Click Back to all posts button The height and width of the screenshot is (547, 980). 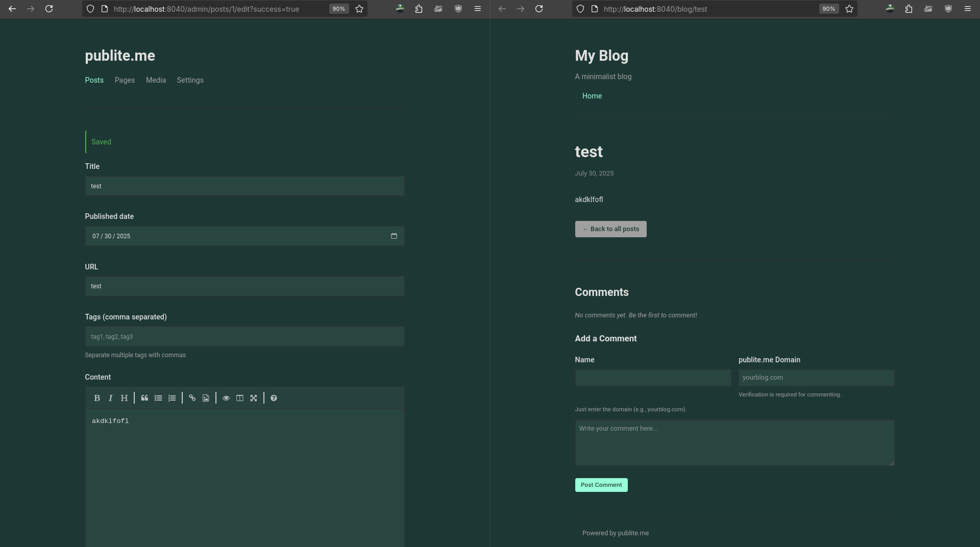611,229
